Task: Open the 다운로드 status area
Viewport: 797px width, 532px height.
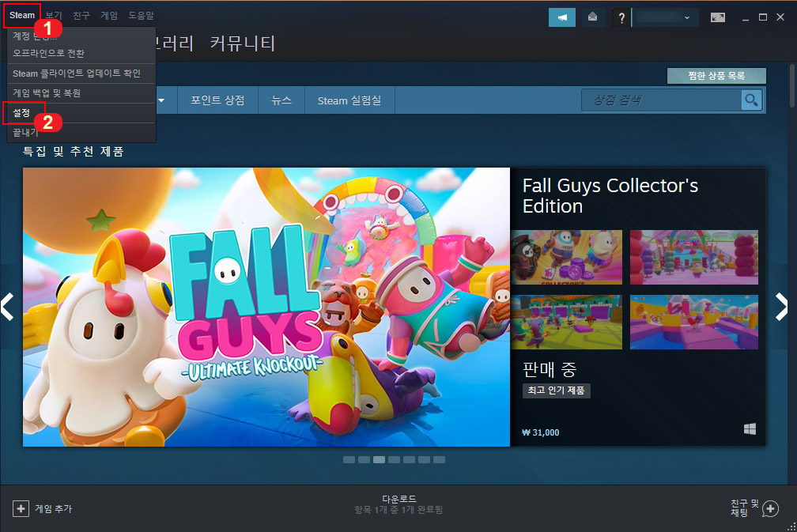Action: pos(399,504)
